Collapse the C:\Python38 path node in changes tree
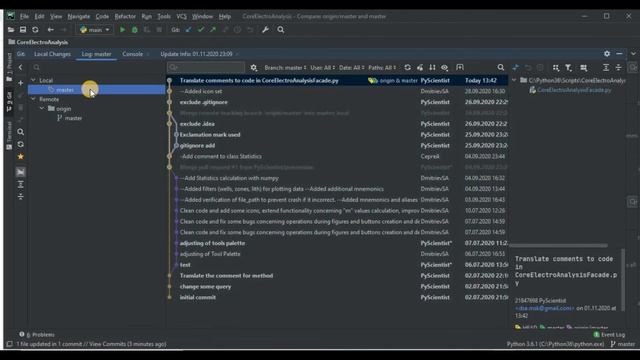640x360 pixels. (515, 80)
